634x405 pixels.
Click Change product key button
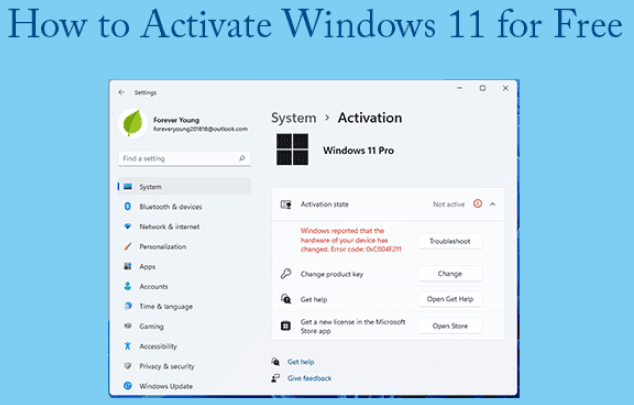point(449,273)
